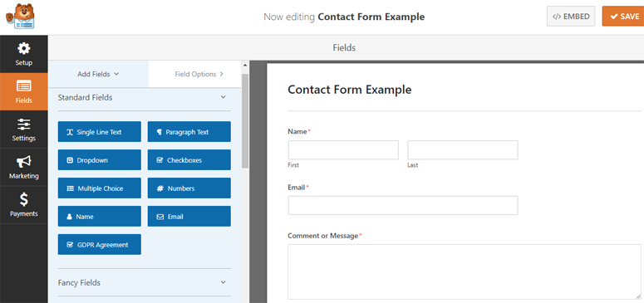Viewport: 644px width, 303px height.
Task: Add a Multiple Choice field
Action: coord(100,188)
